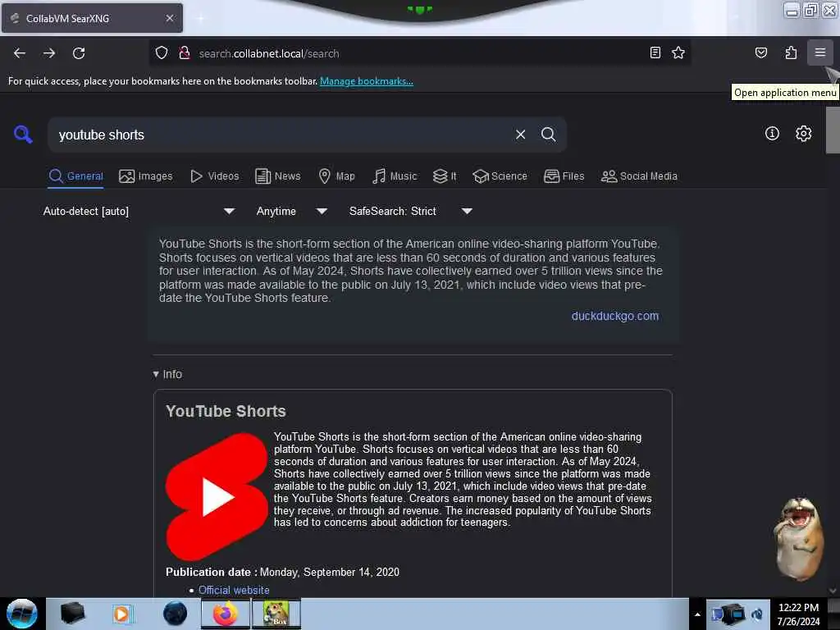Open the duckduckgo.com source link
Screen dimensions: 840x630
(615, 316)
